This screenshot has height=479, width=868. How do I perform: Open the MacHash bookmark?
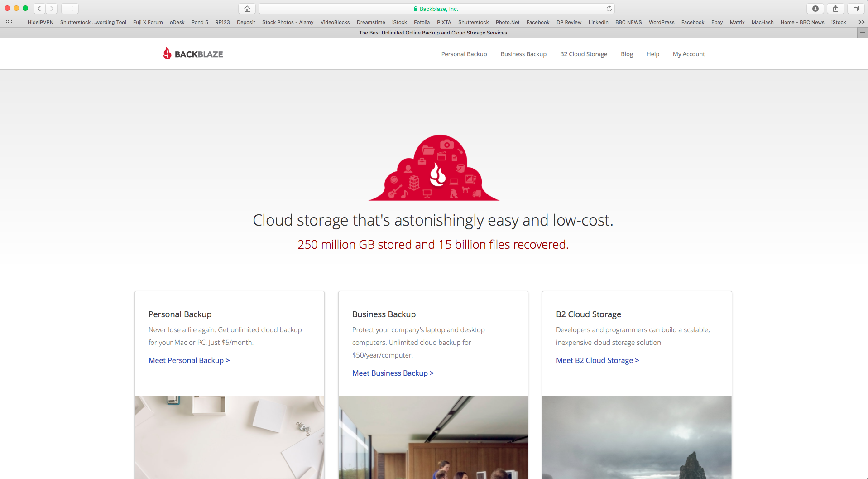[x=762, y=22]
